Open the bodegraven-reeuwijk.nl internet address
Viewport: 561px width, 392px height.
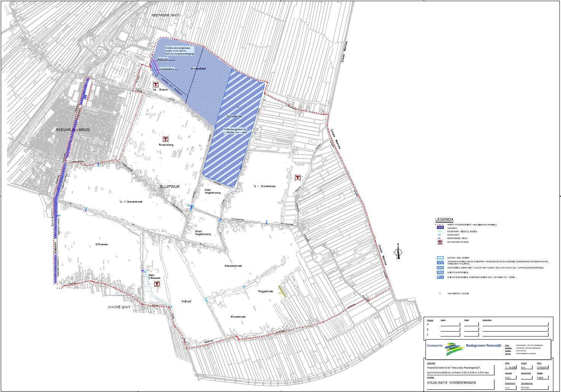click(526, 354)
